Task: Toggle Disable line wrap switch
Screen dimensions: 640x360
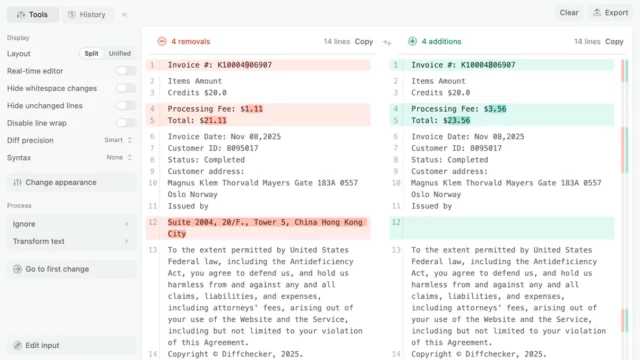Action: [126, 123]
